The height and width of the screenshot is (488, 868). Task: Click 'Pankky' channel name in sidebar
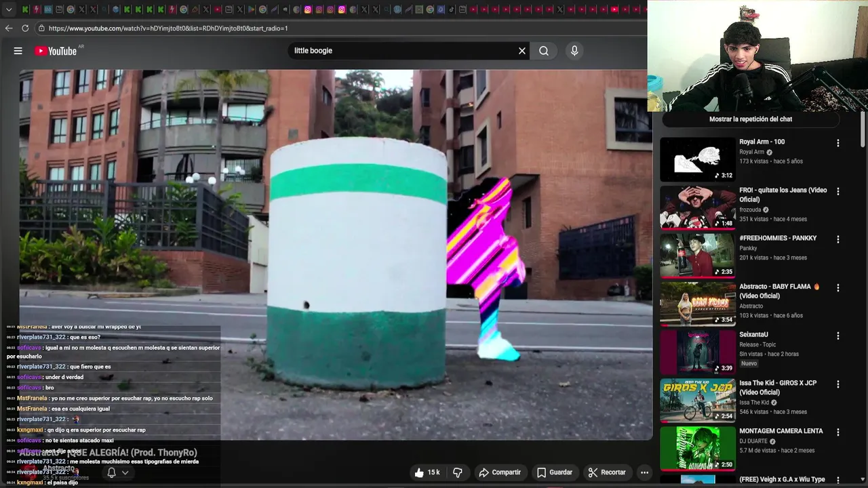[x=748, y=248]
